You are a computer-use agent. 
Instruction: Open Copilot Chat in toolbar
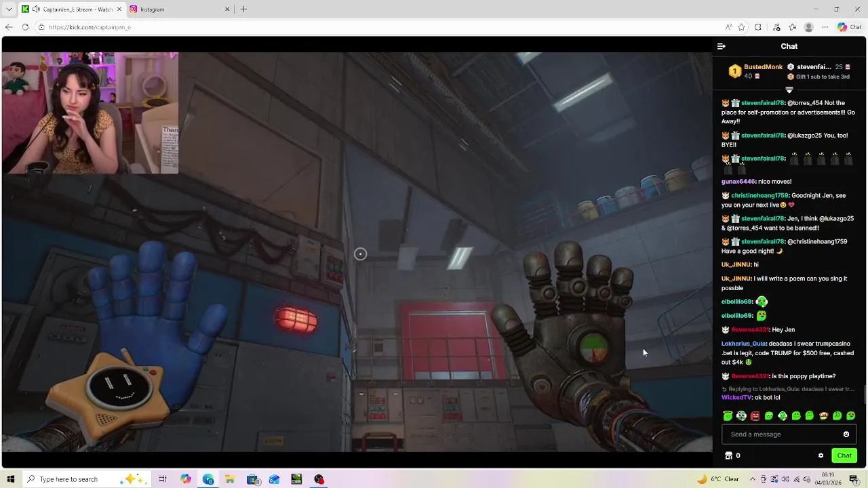click(x=849, y=27)
